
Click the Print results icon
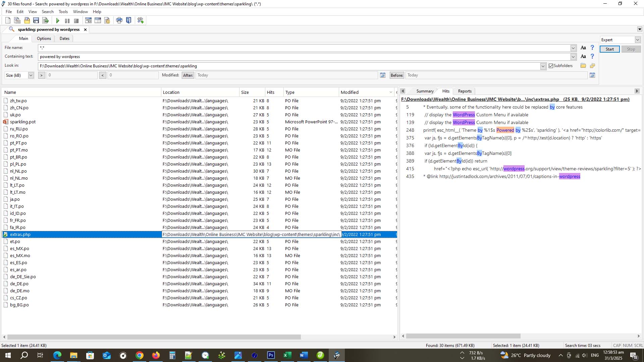[x=119, y=20]
